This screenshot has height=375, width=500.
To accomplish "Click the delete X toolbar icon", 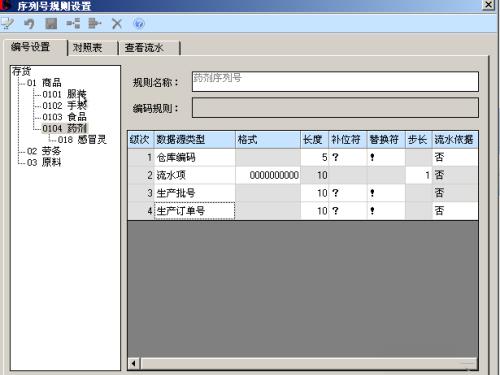I will (117, 24).
